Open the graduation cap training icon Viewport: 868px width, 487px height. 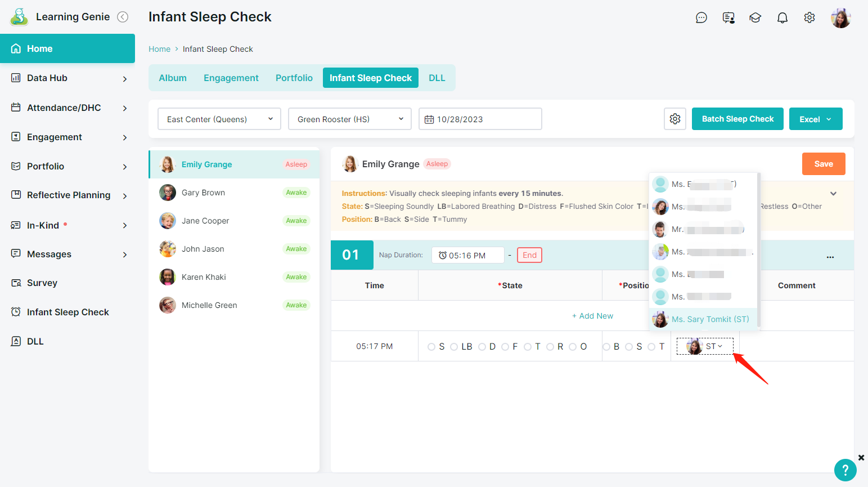[x=755, y=18]
